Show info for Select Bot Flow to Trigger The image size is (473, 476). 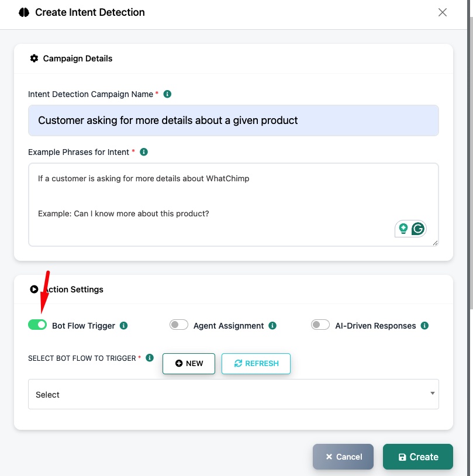click(x=150, y=358)
